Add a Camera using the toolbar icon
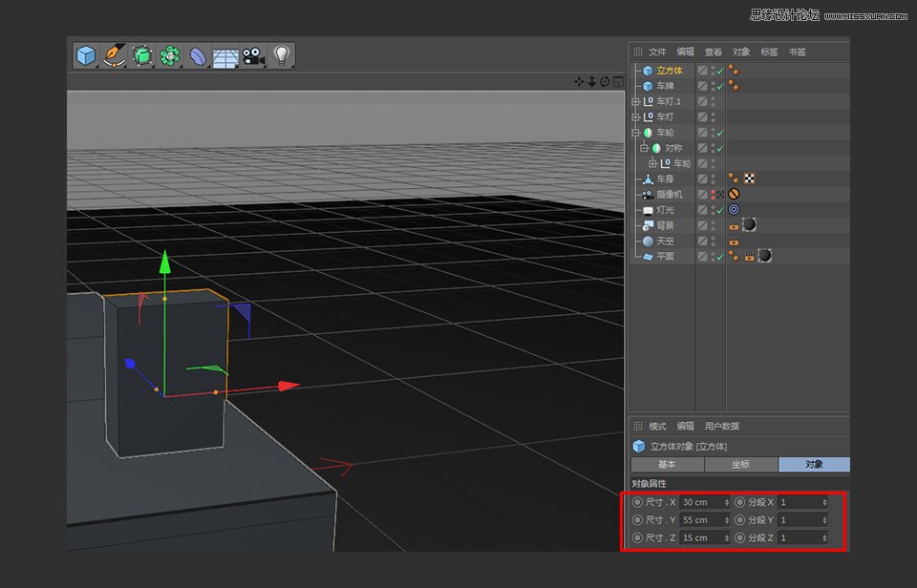Screen dimensions: 917x588 point(255,54)
